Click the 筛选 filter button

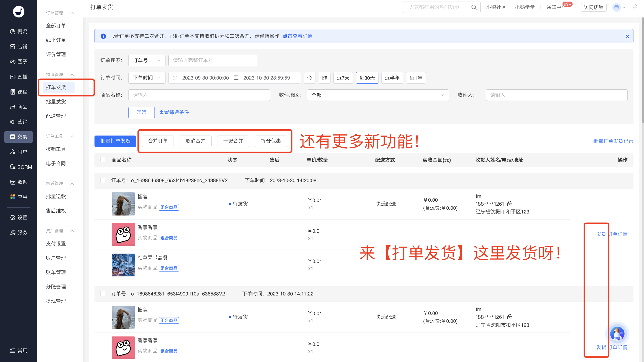[142, 112]
